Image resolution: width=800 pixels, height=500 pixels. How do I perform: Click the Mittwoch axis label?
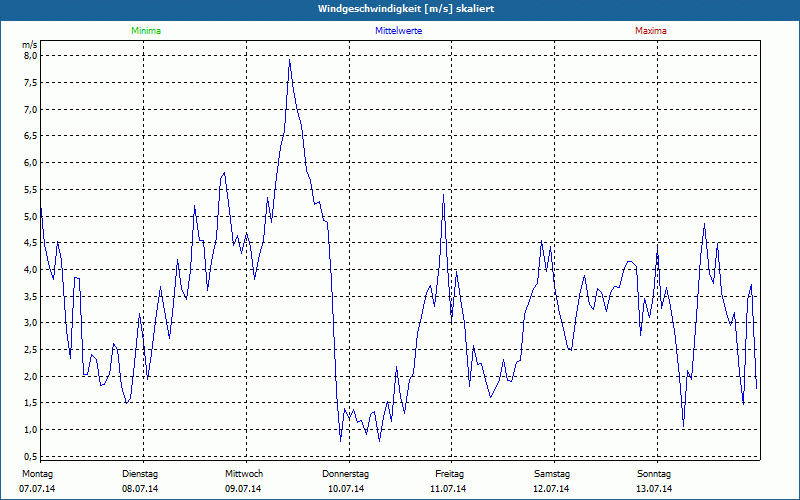pyautogui.click(x=244, y=474)
